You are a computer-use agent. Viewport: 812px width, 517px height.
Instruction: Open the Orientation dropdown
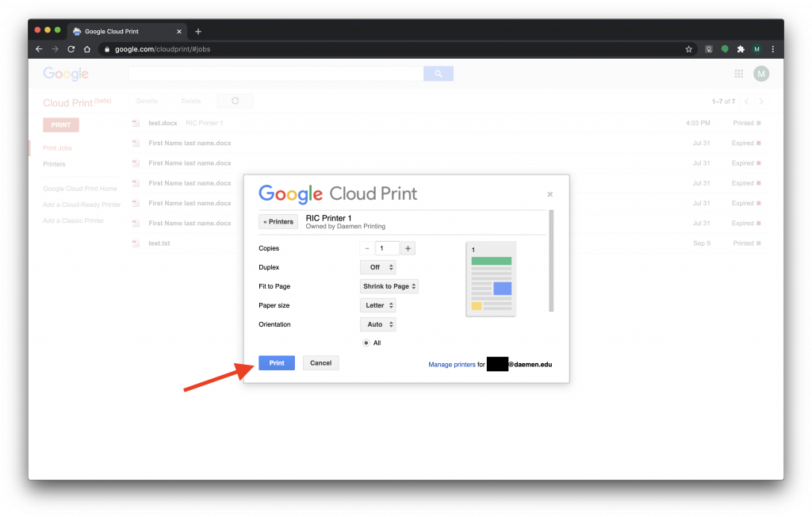(378, 324)
